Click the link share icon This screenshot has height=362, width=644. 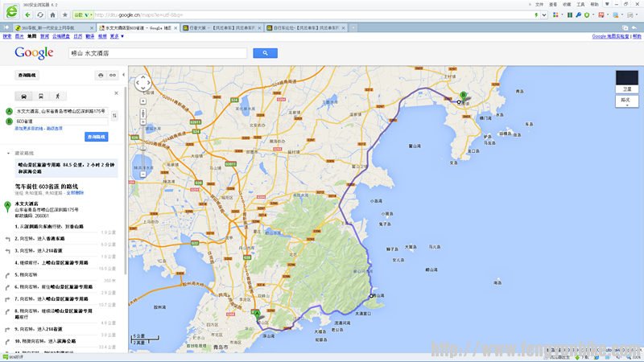114,75
